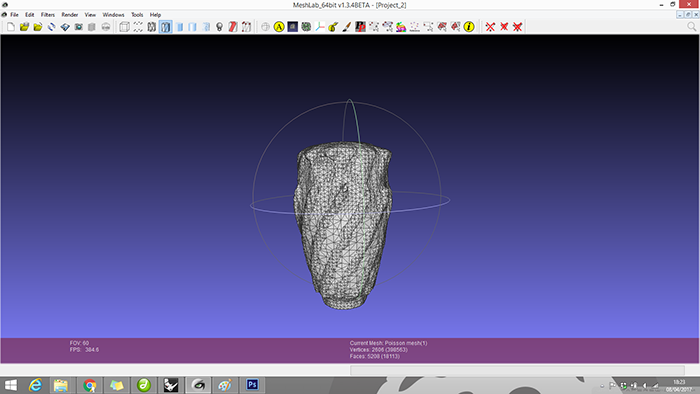The width and height of the screenshot is (700, 394).
Task: Open the Render menu
Action: [x=70, y=15]
